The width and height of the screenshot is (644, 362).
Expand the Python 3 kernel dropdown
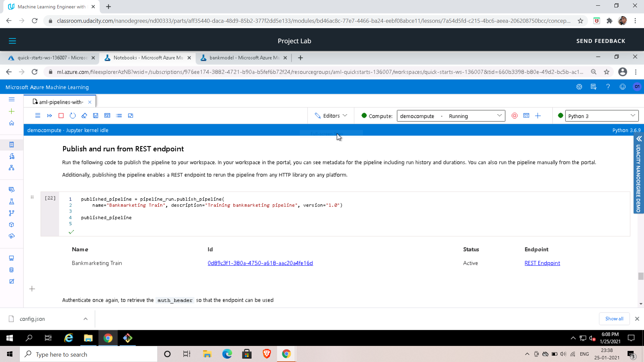[601, 116]
